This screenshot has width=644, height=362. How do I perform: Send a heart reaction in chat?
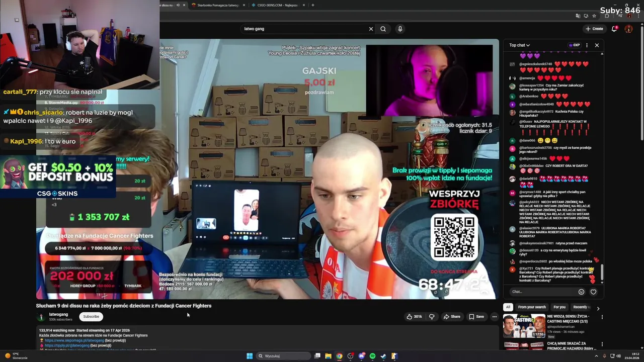[x=593, y=292]
